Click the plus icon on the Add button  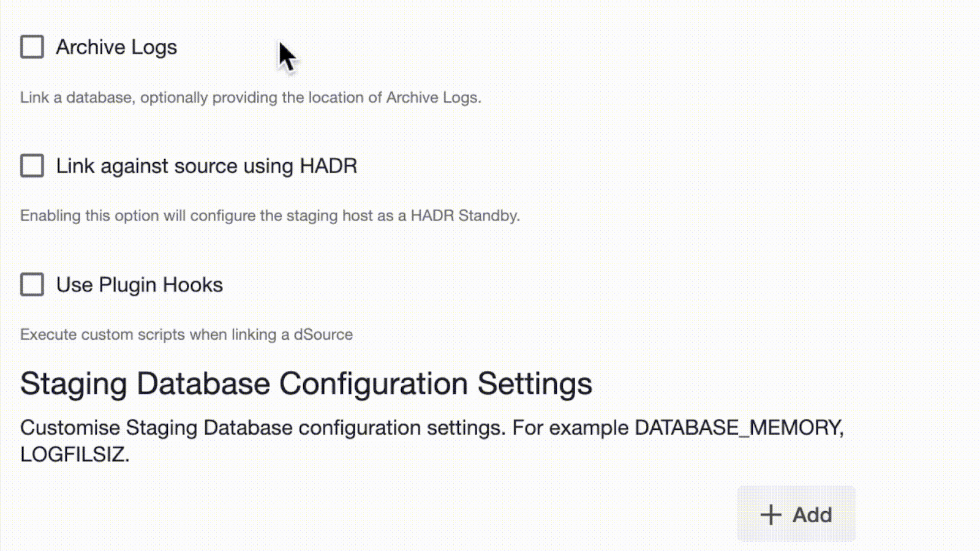[771, 515]
